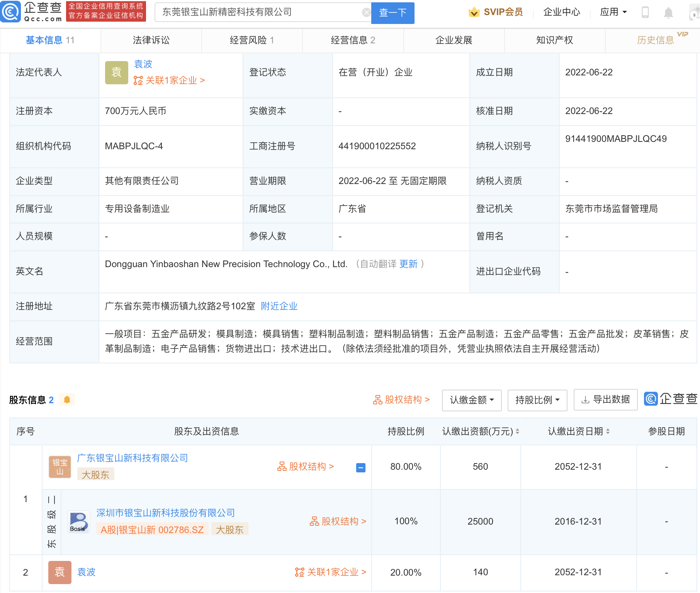The width and height of the screenshot is (700, 593).
Task: Click the Qcc.com logo icon
Action: coord(10,12)
